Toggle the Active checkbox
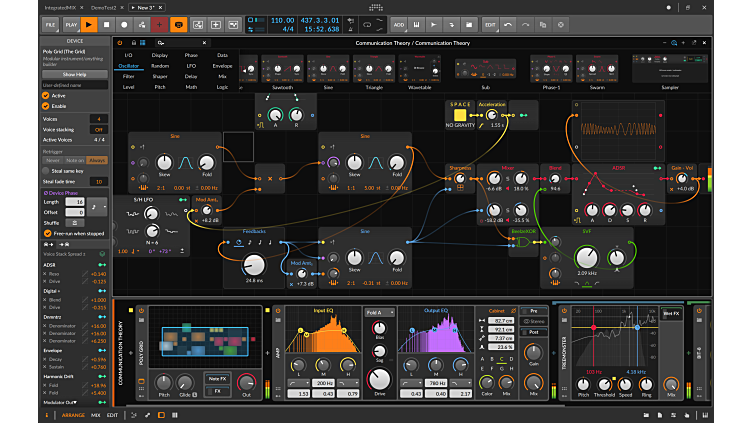The height and width of the screenshot is (423, 752). 46,96
